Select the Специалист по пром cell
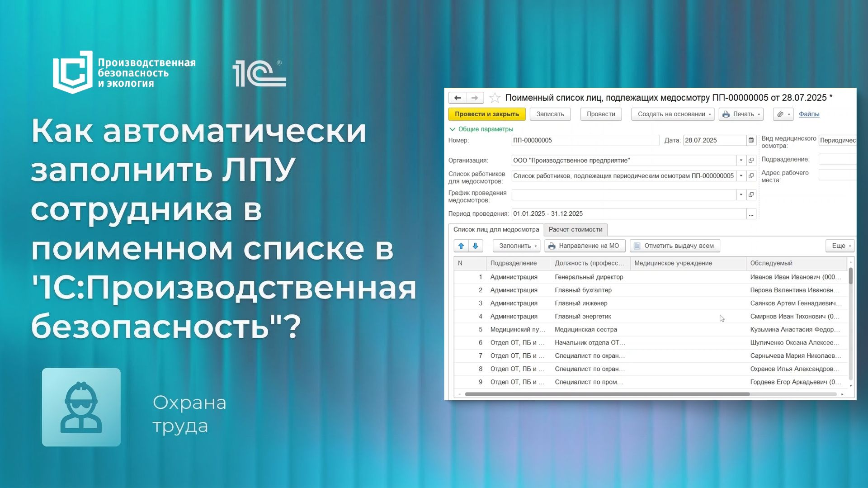868x488 pixels. (x=590, y=382)
